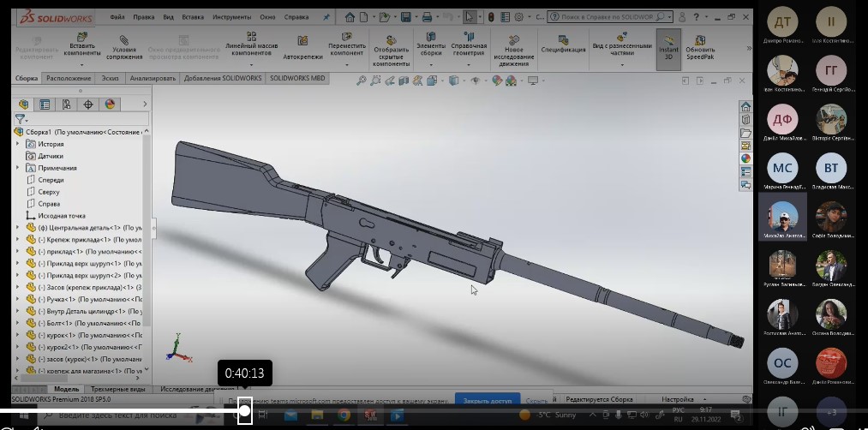Open the ConfigurationManager tab icon
The height and width of the screenshot is (430, 868).
pos(66,105)
